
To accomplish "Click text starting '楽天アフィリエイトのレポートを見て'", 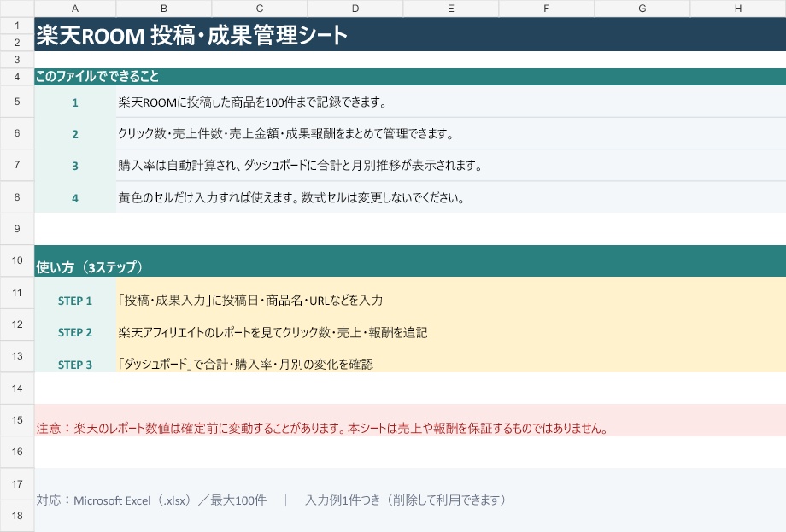I will point(273,332).
